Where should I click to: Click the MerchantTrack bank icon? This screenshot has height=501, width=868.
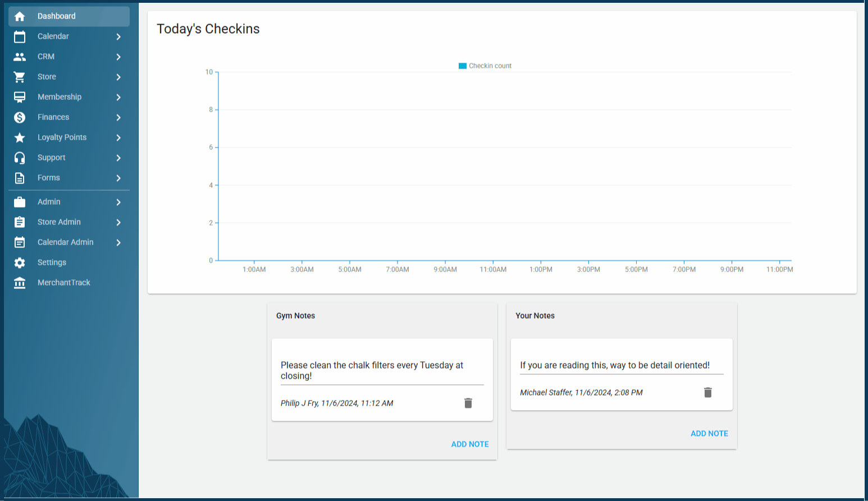tap(20, 283)
